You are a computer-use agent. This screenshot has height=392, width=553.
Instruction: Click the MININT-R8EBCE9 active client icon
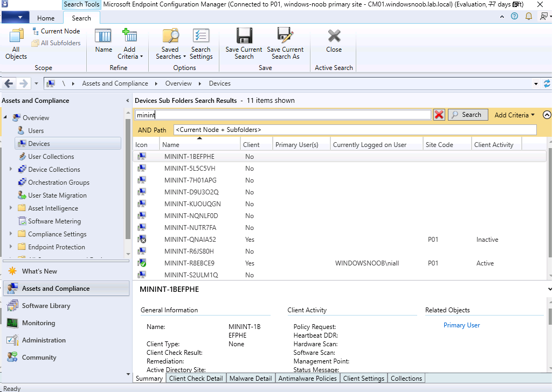[x=142, y=263]
